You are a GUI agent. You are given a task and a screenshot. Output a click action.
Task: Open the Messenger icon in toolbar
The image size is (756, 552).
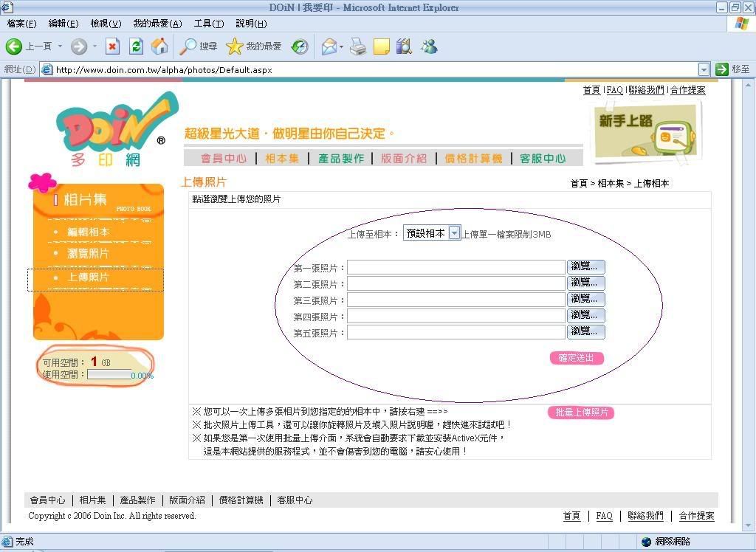tap(428, 47)
